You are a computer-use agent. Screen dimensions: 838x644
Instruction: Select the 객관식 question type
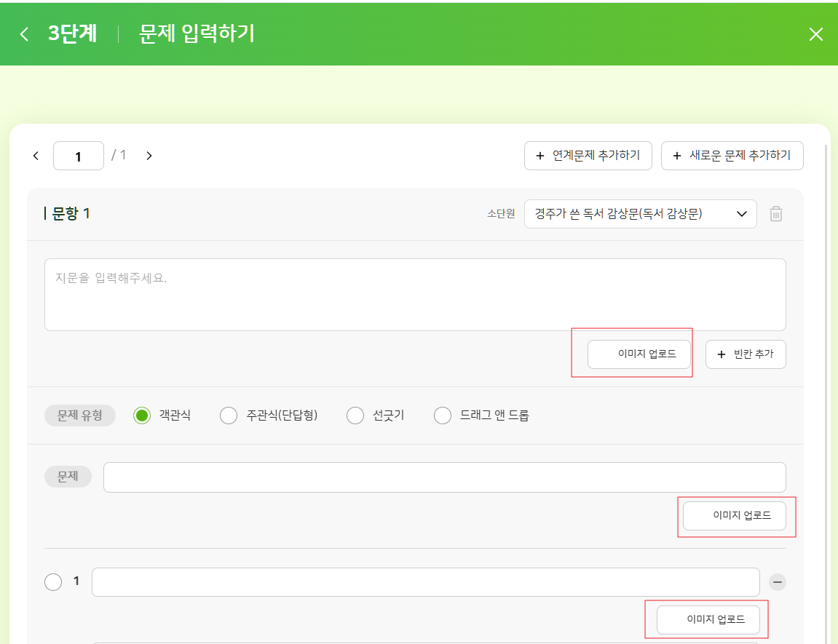pos(142,416)
